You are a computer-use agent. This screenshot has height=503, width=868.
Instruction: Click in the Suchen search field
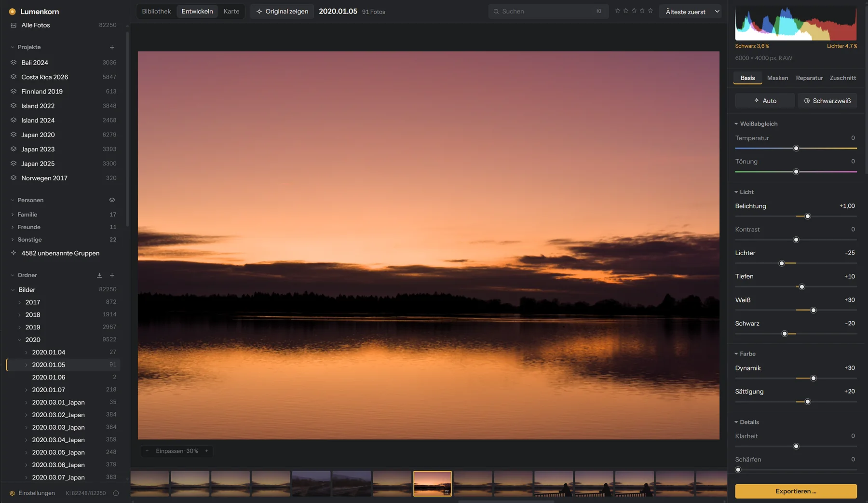[548, 12]
